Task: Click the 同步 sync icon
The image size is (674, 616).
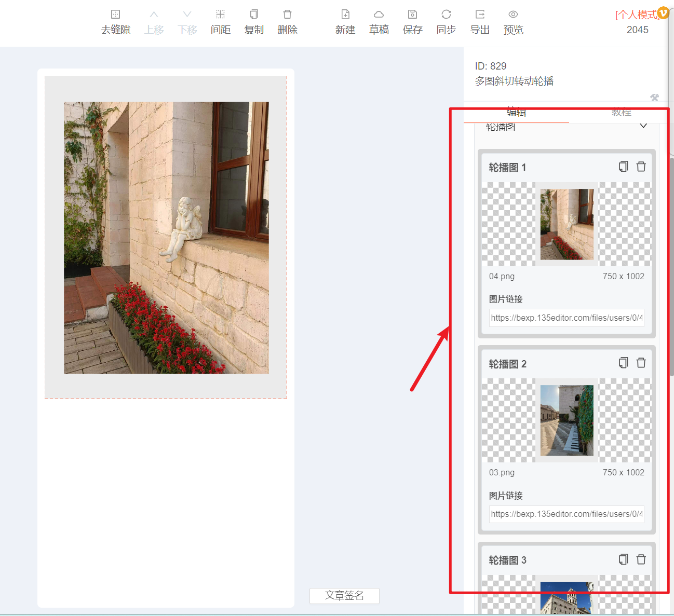Action: [446, 15]
